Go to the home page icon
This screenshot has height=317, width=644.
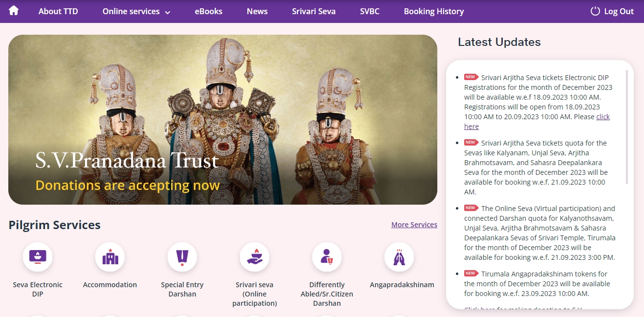[x=14, y=11]
